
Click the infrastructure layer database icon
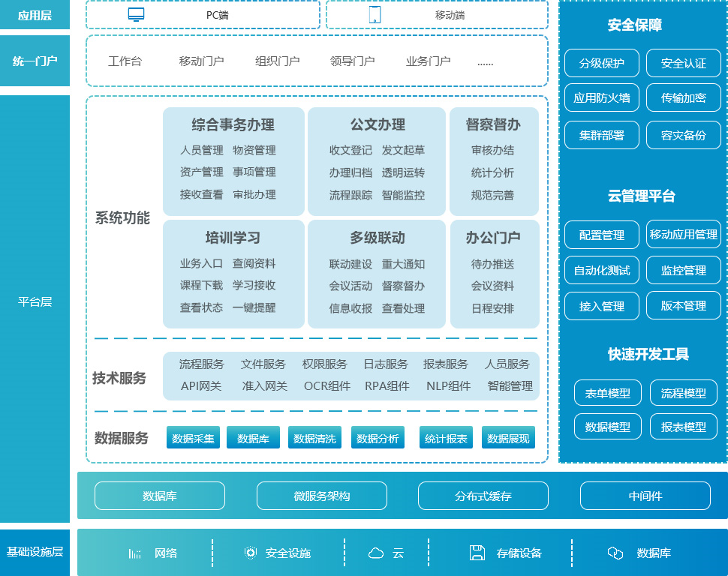[x=615, y=553]
